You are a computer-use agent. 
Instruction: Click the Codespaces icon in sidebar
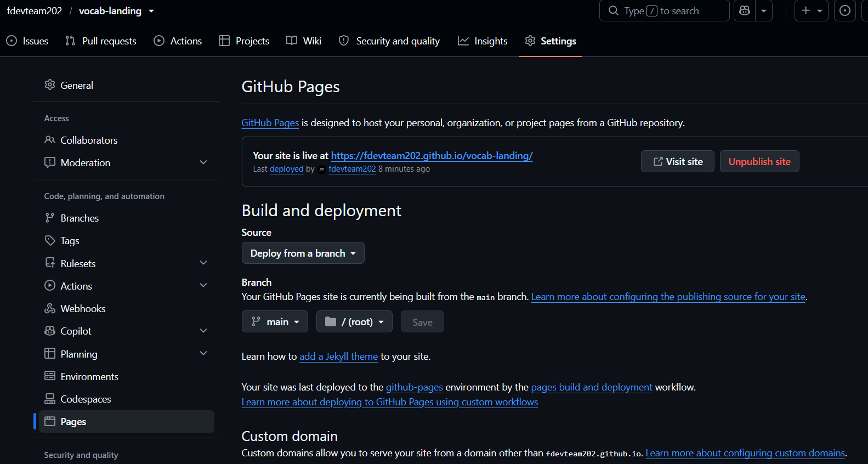click(50, 399)
